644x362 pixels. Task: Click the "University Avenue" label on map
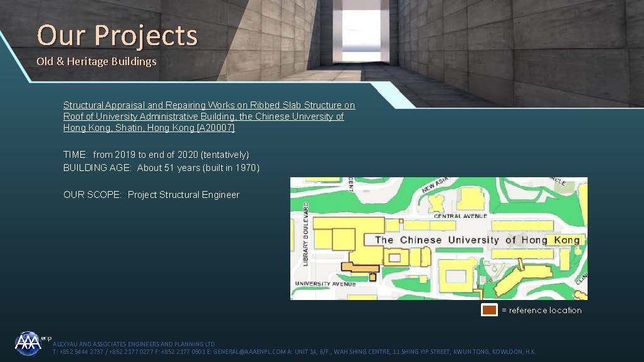(x=325, y=284)
